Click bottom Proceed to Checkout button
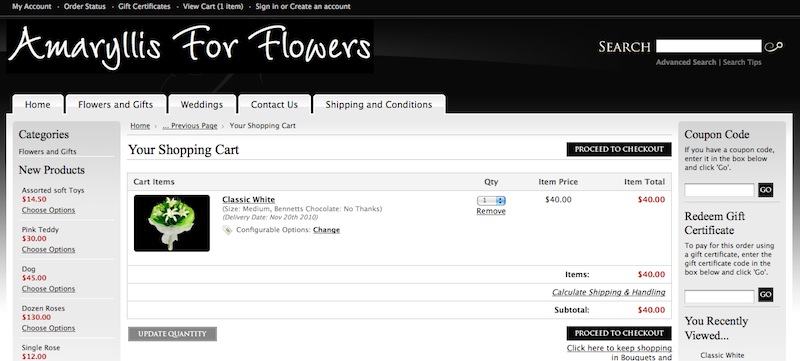Screen dimensions: 800x361 [619, 333]
